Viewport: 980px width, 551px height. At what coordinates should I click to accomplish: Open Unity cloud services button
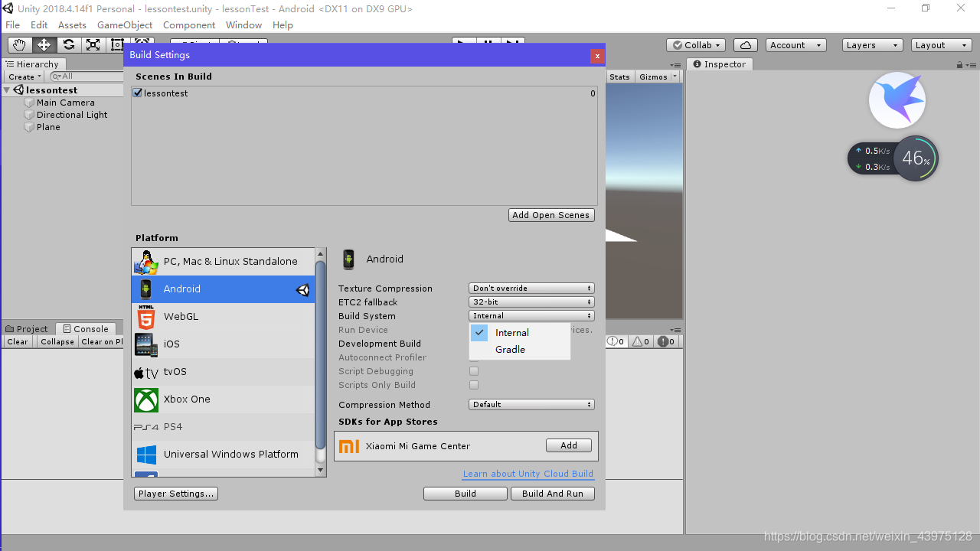click(745, 45)
